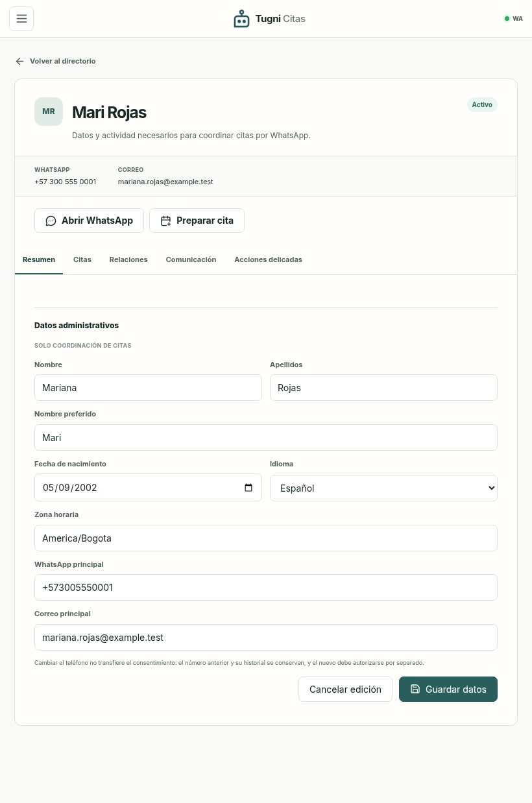The width and height of the screenshot is (532, 803).
Task: Click Guardar datos button
Action: pyautogui.click(x=448, y=689)
